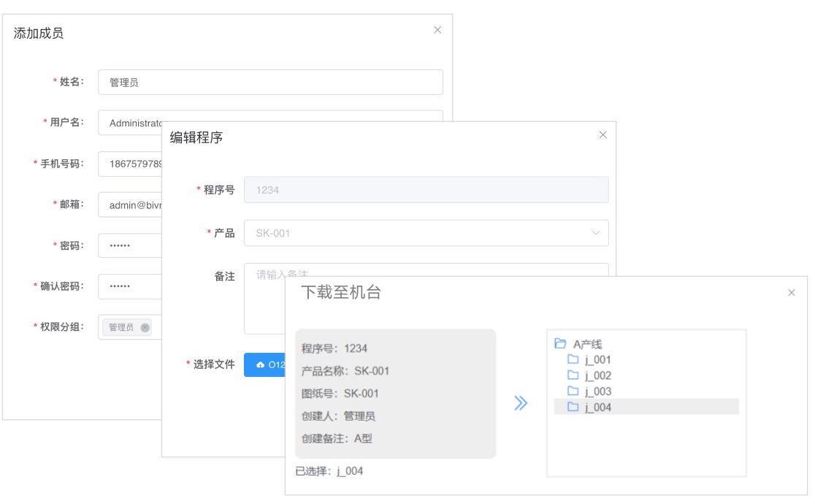Remove the 管理员 tag with its x icon

tap(145, 327)
